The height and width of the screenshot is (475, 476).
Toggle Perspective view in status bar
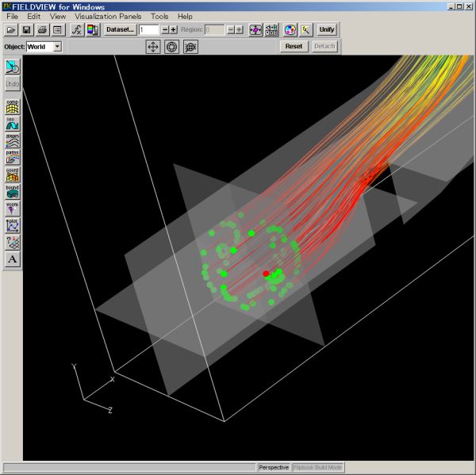(x=274, y=468)
